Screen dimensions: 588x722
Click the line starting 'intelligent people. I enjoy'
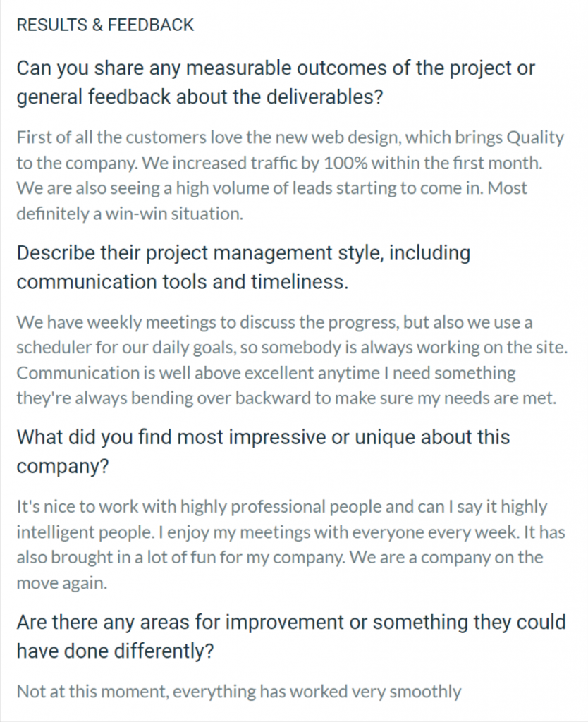(x=290, y=532)
